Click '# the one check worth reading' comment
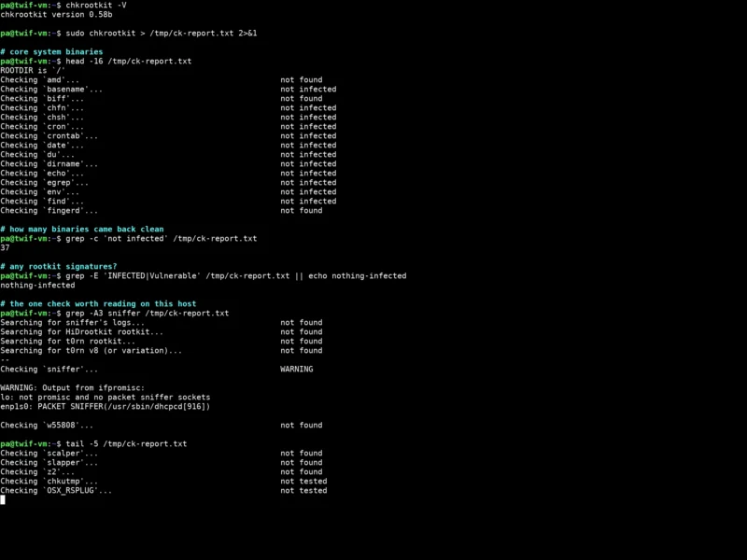 point(98,304)
